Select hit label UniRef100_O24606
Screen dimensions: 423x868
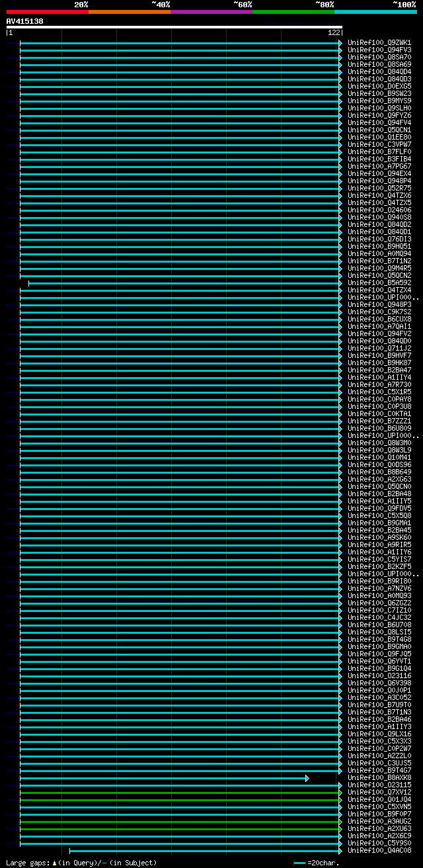pyautogui.click(x=379, y=210)
